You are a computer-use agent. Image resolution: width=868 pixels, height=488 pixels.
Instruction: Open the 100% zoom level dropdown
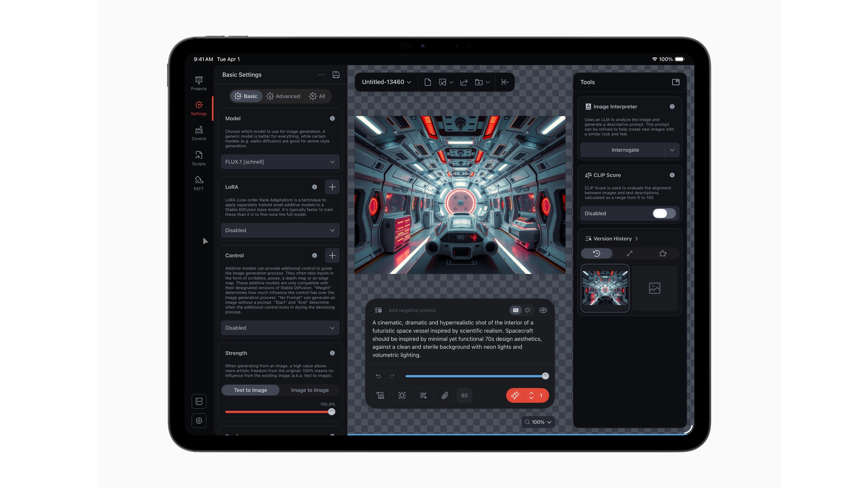coord(538,422)
